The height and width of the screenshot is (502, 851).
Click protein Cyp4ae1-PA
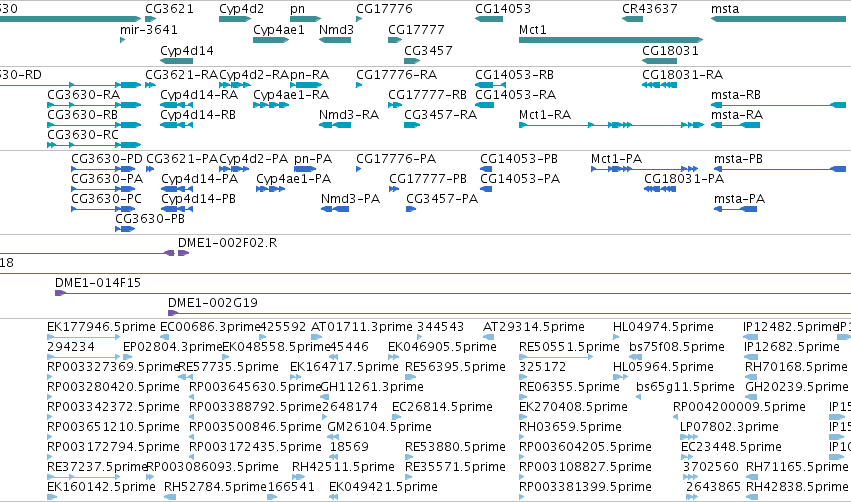pyautogui.click(x=294, y=179)
